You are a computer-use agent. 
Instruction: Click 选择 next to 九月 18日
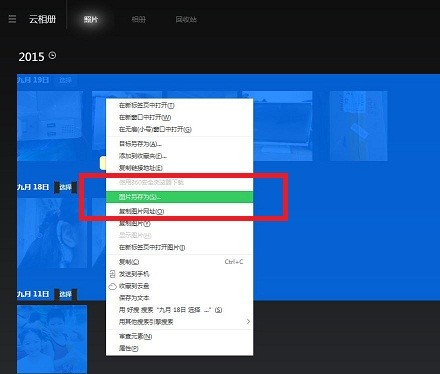tap(65, 187)
